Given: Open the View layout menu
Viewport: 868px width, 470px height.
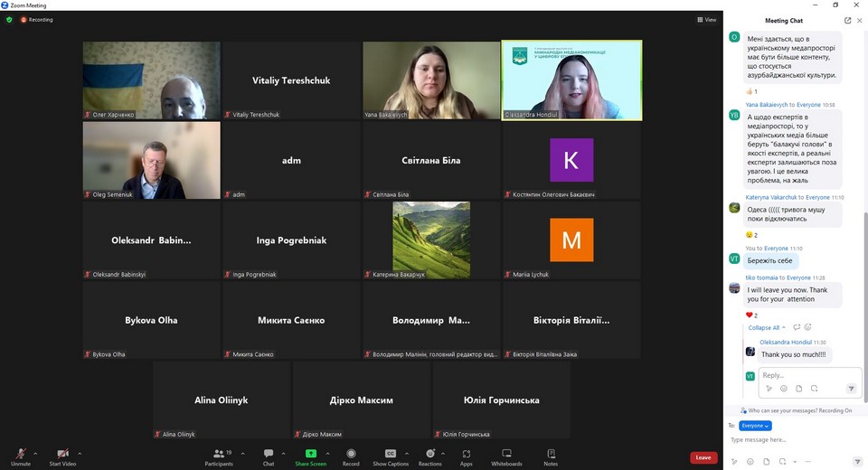Looking at the screenshot, I should tap(706, 19).
